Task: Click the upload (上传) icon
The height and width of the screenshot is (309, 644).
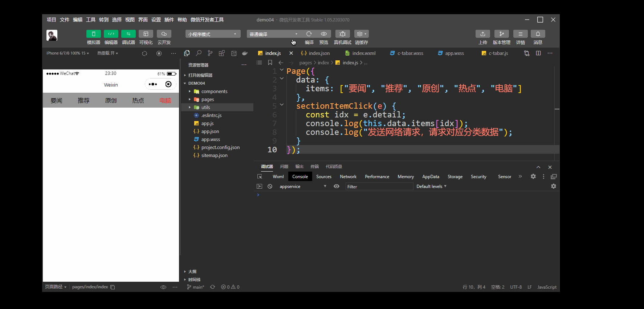Action: click(x=482, y=34)
